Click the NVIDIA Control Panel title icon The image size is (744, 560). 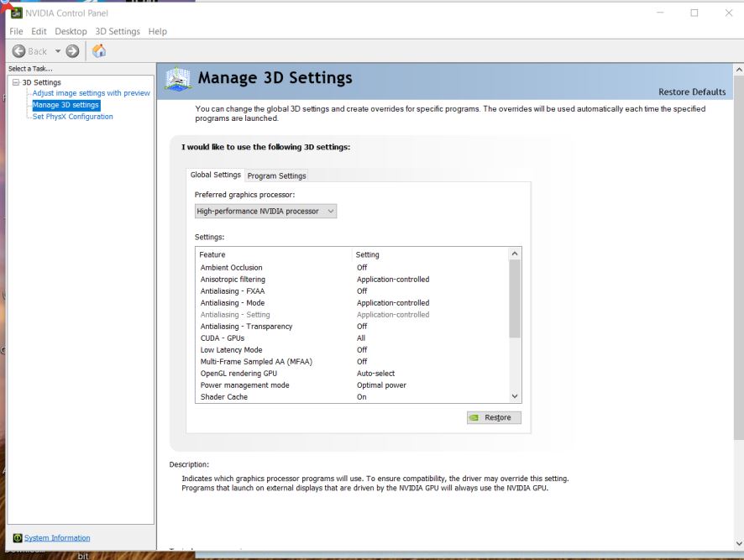tap(17, 13)
